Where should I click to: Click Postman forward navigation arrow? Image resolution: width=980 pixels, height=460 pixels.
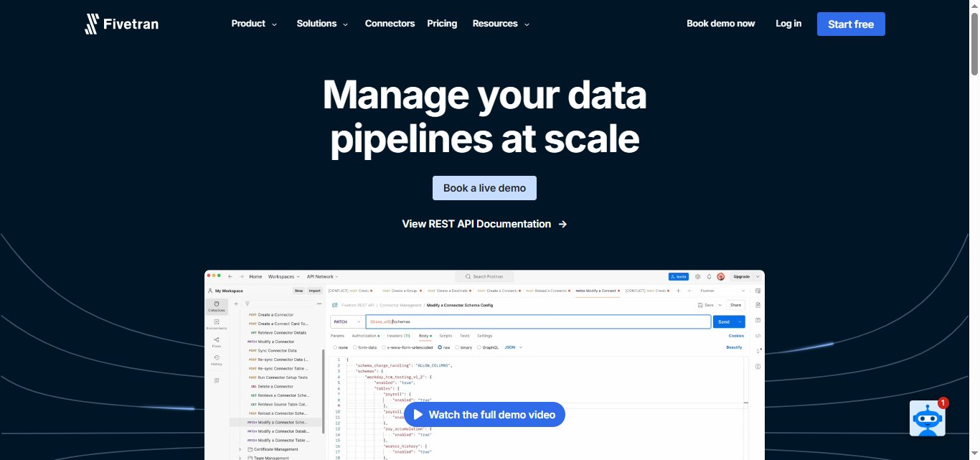pyautogui.click(x=240, y=276)
